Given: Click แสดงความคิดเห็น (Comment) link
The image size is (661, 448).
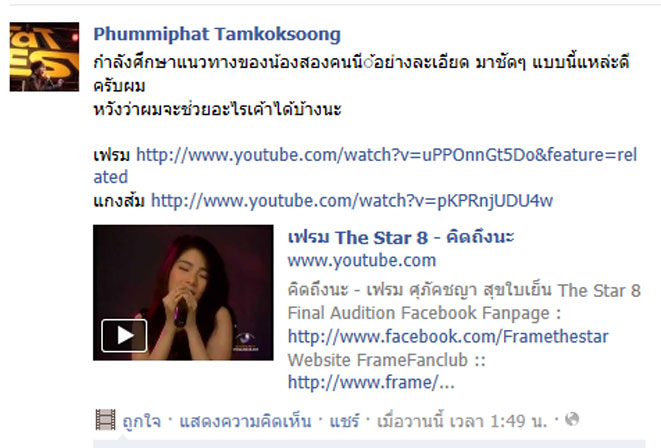Looking at the screenshot, I should coord(245,421).
